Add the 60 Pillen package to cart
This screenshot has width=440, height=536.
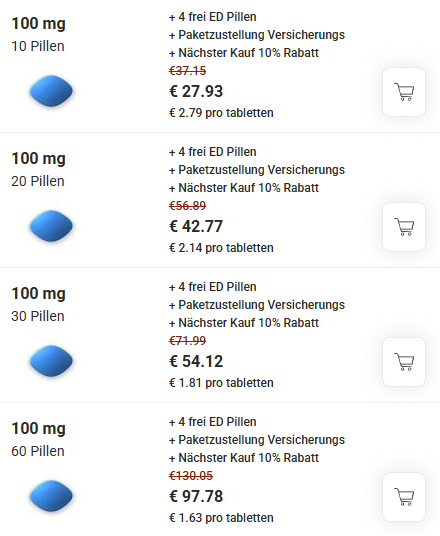tap(404, 497)
